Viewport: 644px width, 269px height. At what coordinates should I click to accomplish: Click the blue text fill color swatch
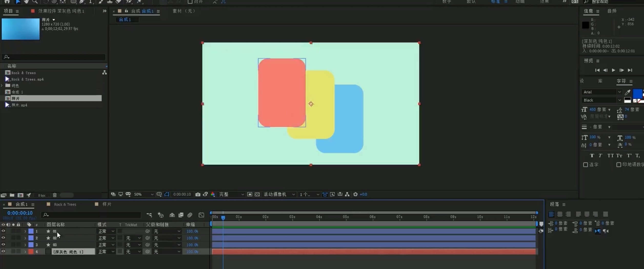(637, 93)
